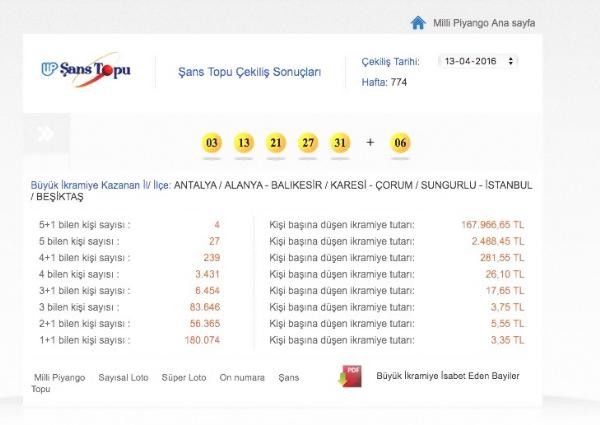The image size is (600, 425).
Task: Click the lottery ball 03
Action: pos(212,143)
